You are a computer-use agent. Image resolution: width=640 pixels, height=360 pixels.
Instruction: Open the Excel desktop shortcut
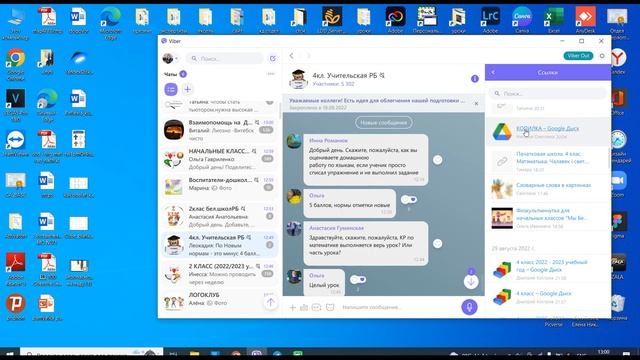553,20
